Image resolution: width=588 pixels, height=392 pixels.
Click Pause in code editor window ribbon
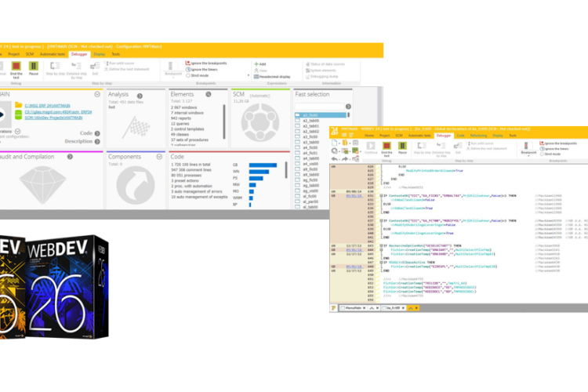point(402,147)
